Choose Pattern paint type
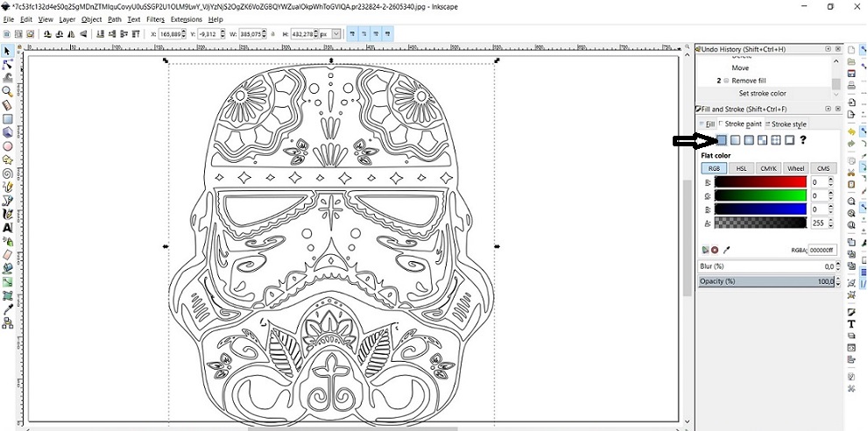Viewport: 868px width, 431px height. (x=762, y=140)
